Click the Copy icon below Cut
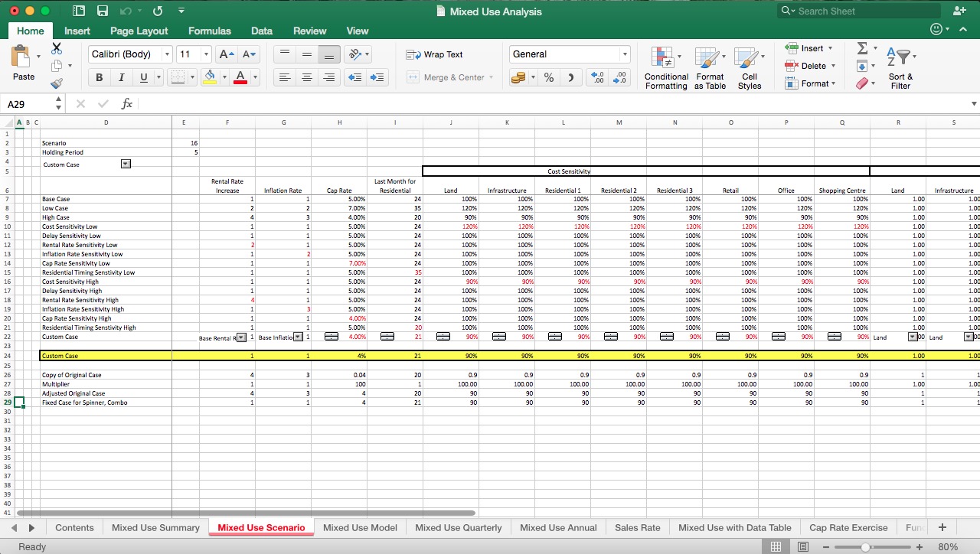Image resolution: width=980 pixels, height=554 pixels. coord(57,67)
